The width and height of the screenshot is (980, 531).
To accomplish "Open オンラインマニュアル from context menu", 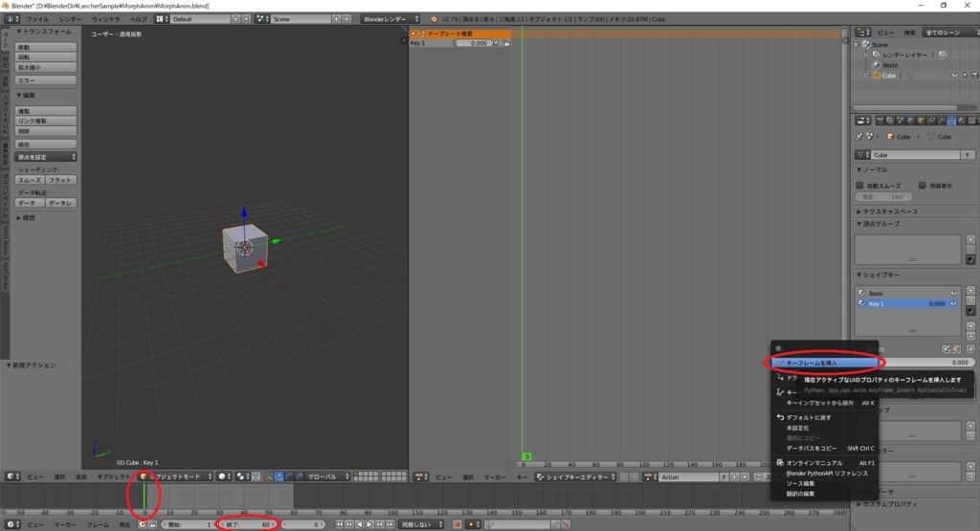I will [x=824, y=463].
